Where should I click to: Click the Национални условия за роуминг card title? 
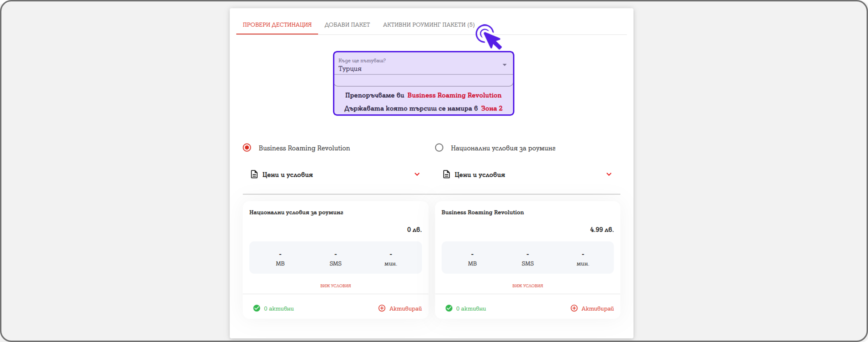click(296, 212)
